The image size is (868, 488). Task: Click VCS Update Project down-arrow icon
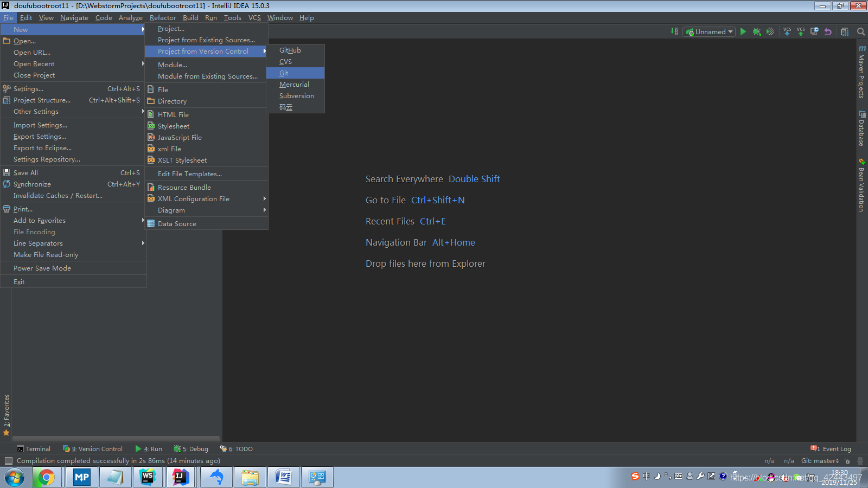[787, 31]
